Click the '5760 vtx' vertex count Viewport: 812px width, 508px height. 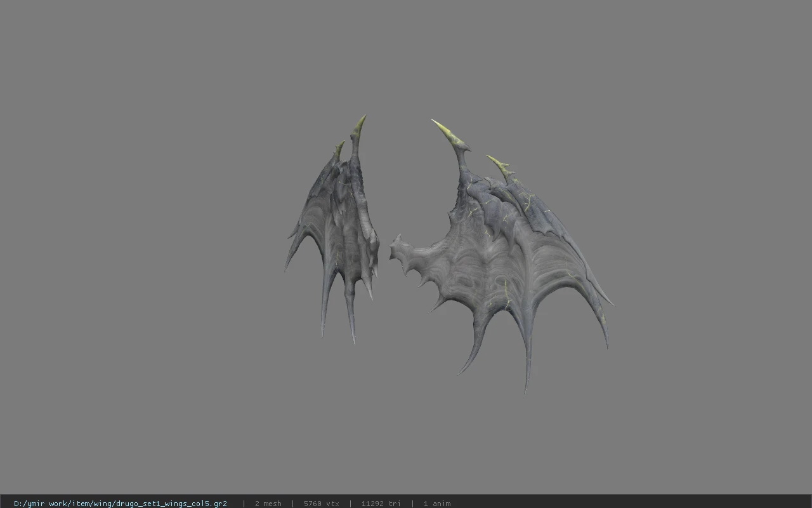coord(321,504)
